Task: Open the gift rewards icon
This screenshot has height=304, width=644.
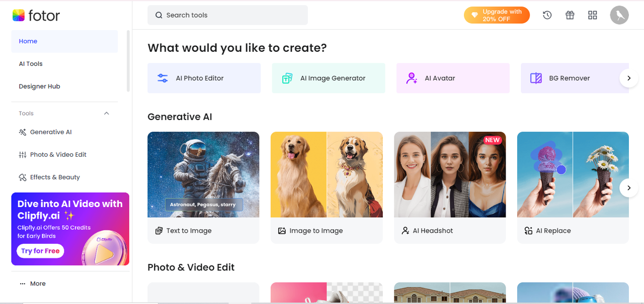Action: click(x=570, y=15)
